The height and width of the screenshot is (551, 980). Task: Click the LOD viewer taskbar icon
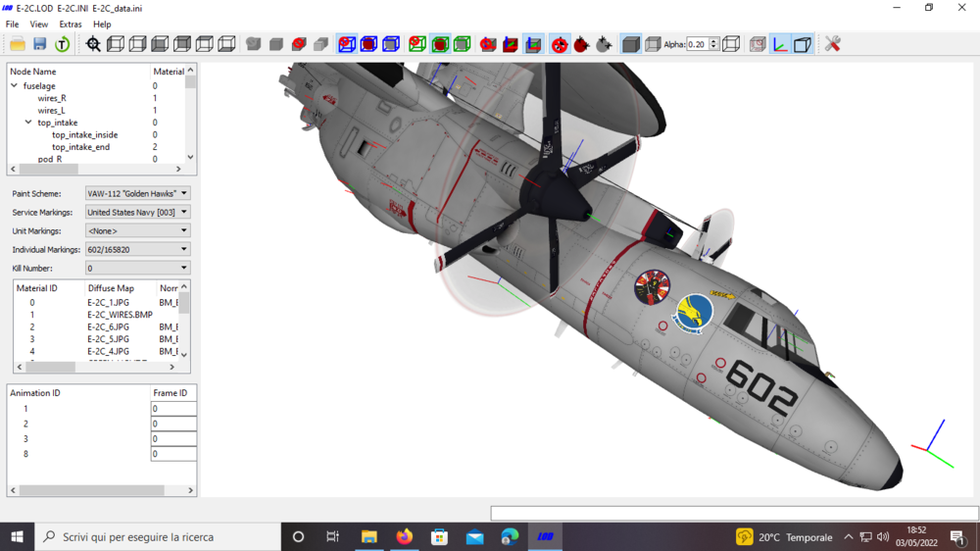(545, 536)
